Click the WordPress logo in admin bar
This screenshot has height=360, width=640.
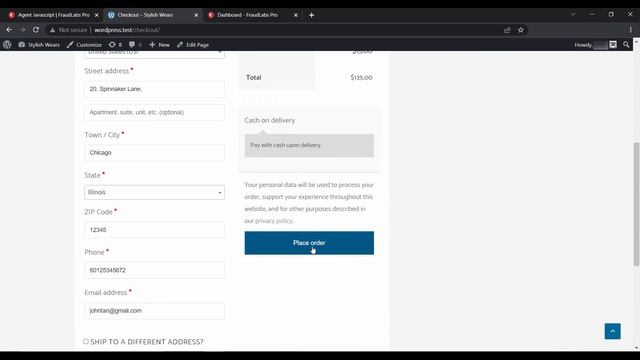(7, 45)
